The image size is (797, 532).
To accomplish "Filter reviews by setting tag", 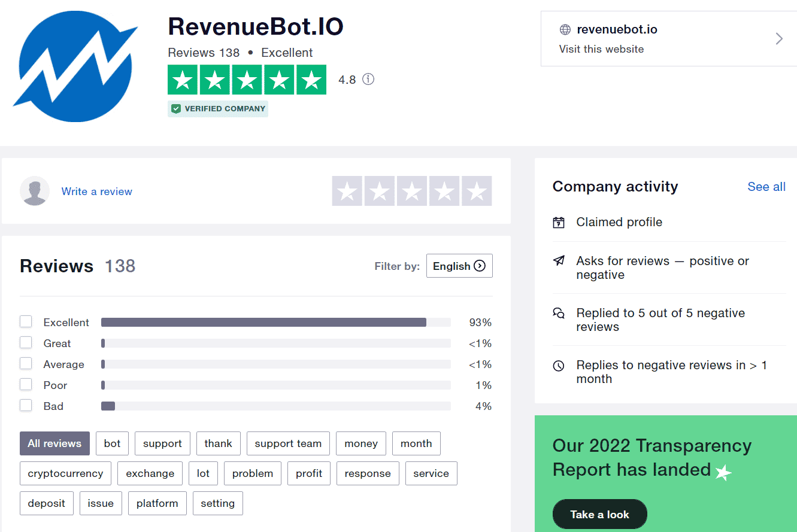I will click(217, 503).
